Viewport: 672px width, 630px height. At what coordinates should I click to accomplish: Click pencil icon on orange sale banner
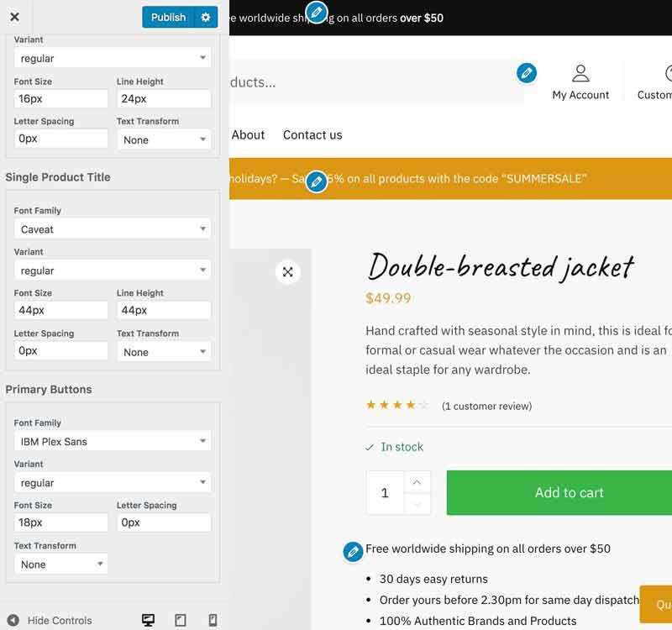[x=317, y=182]
